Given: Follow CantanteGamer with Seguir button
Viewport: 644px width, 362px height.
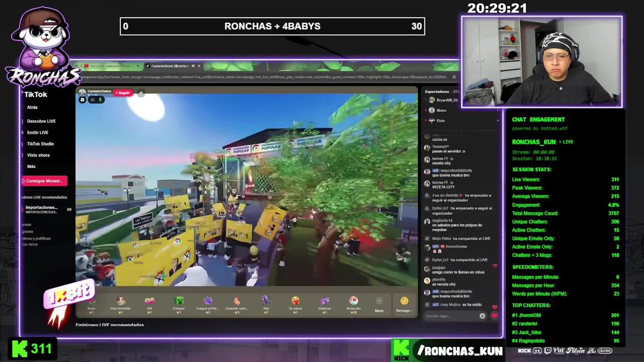Looking at the screenshot, I should point(122,93).
